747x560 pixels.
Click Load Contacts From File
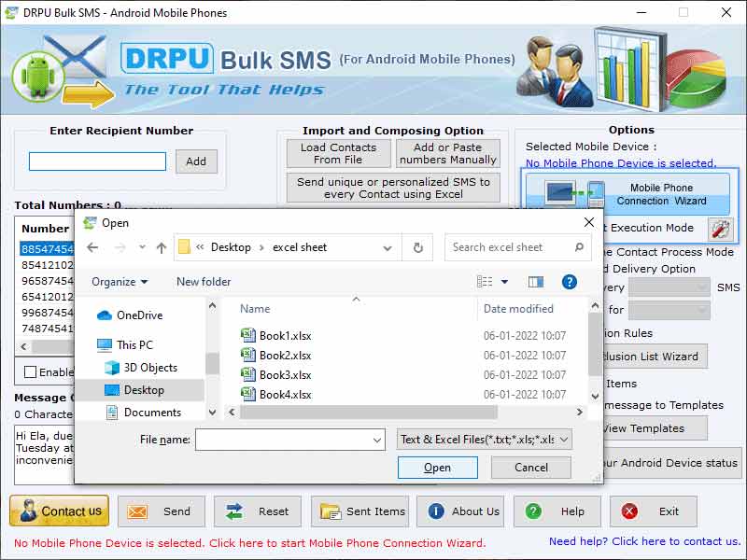pyautogui.click(x=338, y=153)
